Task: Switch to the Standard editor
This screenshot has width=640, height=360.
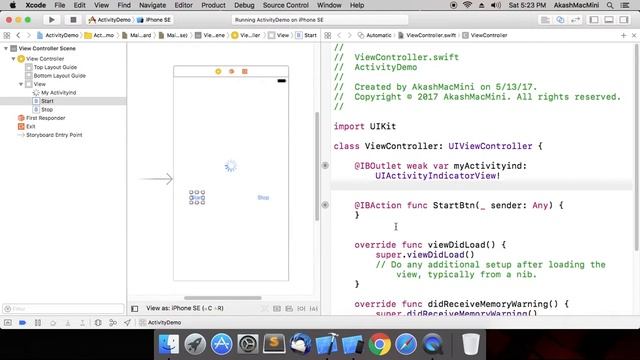Action: coord(545,20)
